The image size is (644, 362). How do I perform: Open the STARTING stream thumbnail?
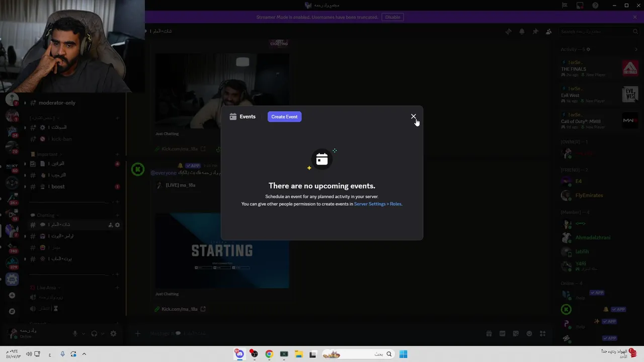[222, 250]
